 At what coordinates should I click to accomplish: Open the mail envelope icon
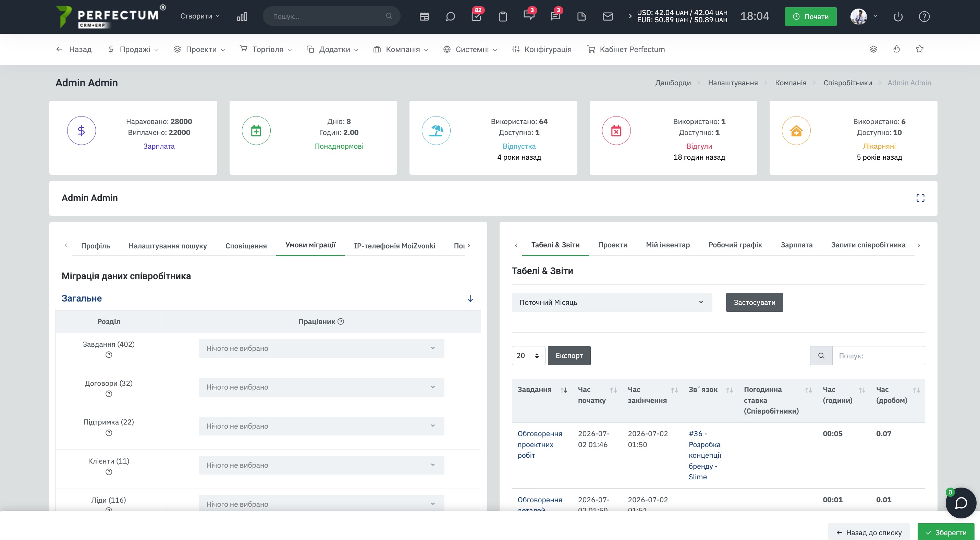(x=608, y=16)
